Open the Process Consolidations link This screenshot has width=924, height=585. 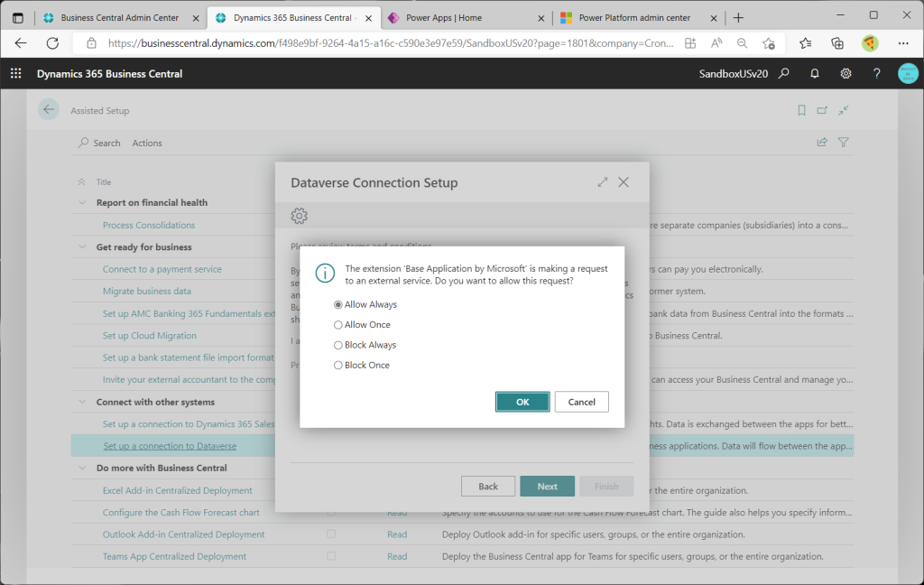149,225
